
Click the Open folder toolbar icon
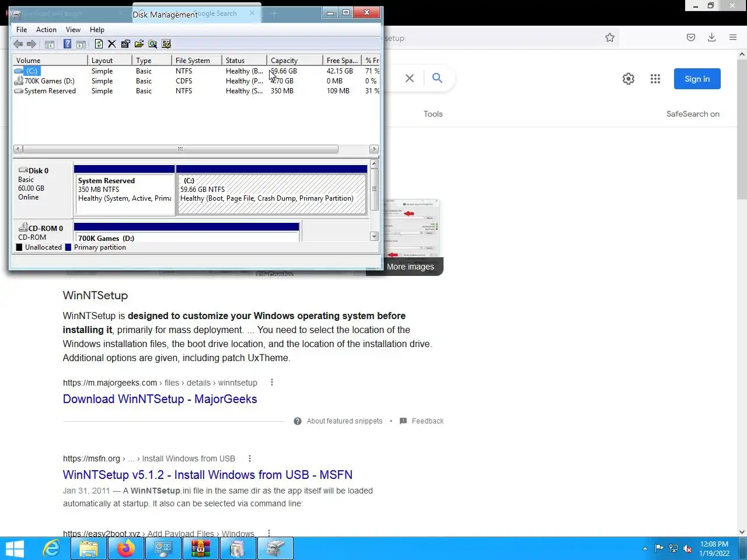coord(139,44)
